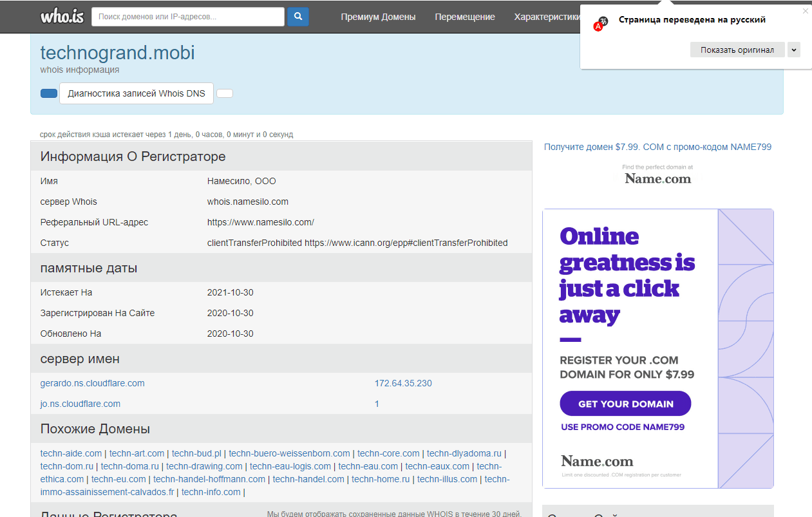
Task: Open the Диагностика записей Whois DNS tab
Action: 137,93
